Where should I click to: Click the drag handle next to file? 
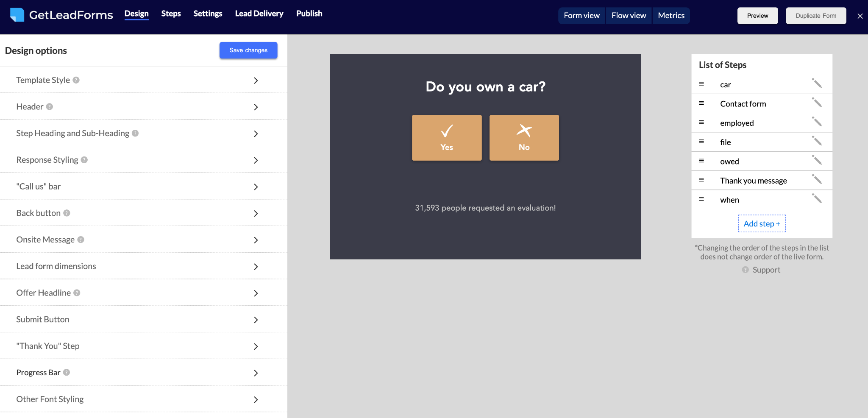[x=701, y=142]
